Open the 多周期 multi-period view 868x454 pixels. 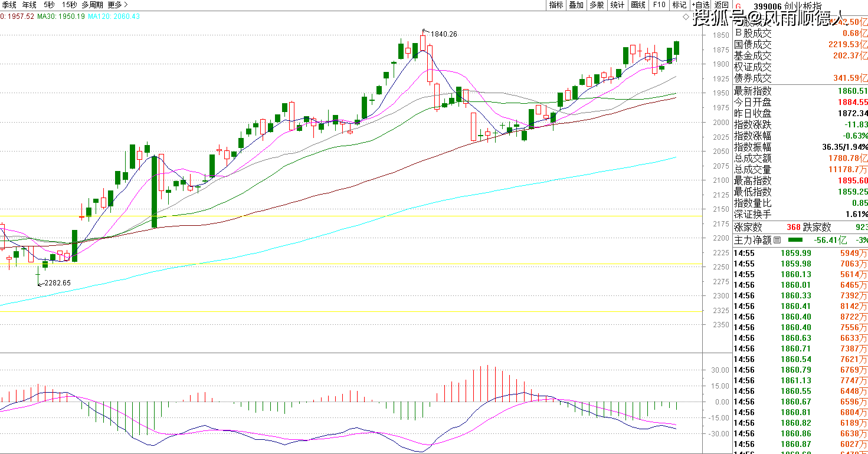93,5
